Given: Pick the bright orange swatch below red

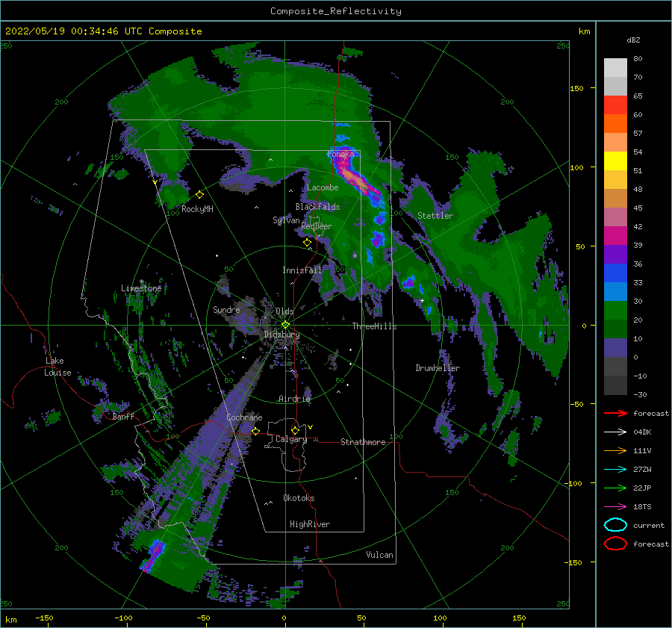Looking at the screenshot, I should [615, 123].
